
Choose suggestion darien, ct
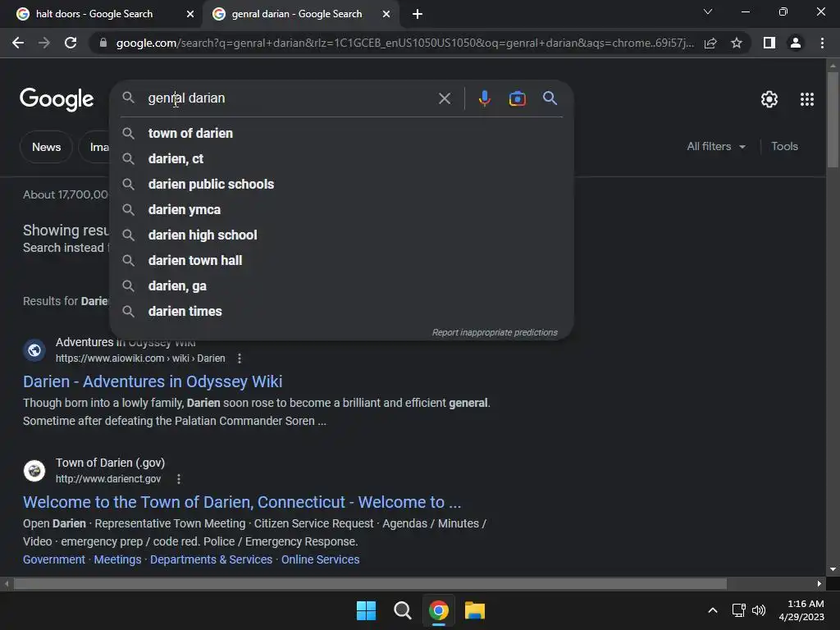342,158
